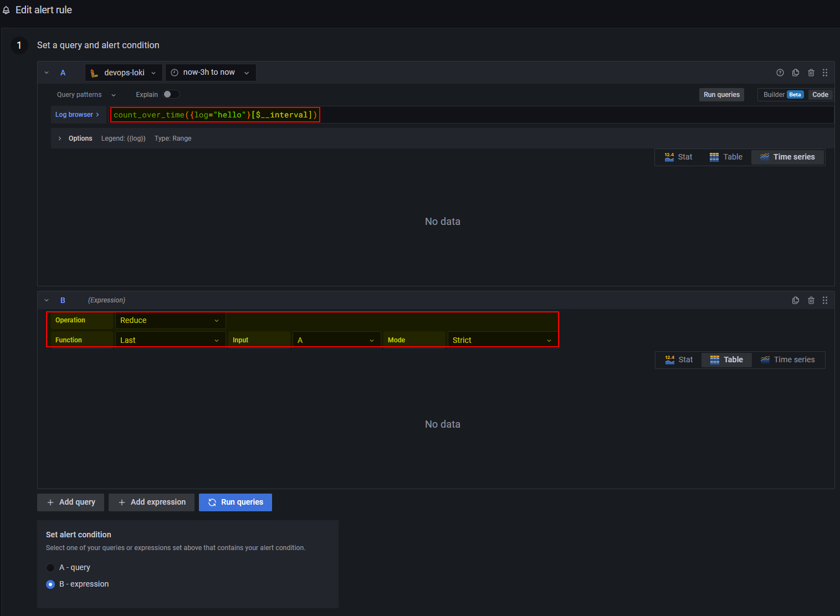
Task: Select B - expression as alert condition
Action: (x=50, y=584)
